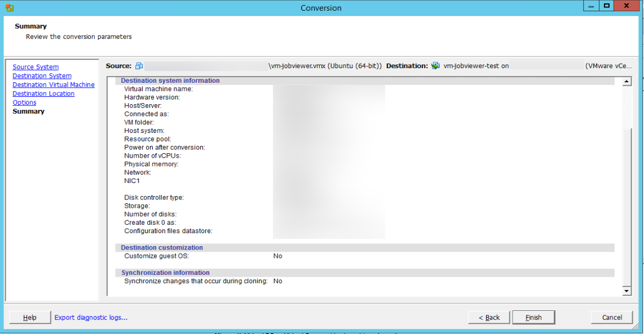Click the Help button
Viewport: 644px width, 334px height.
click(x=29, y=317)
